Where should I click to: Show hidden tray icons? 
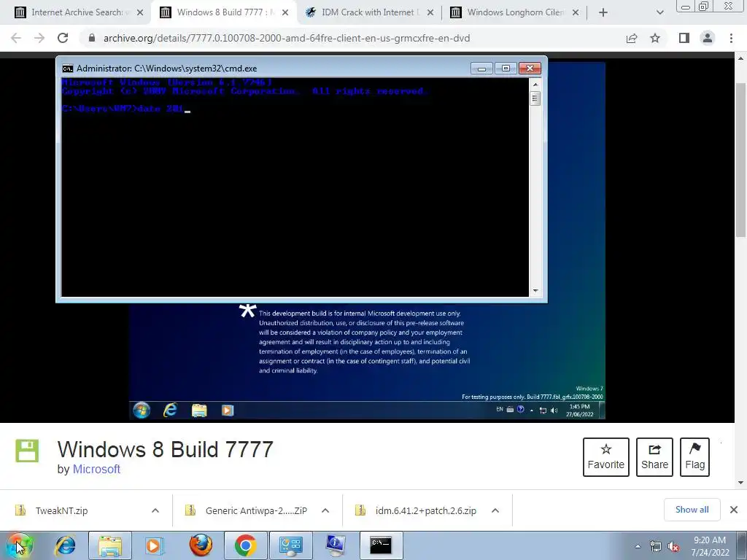(x=638, y=546)
